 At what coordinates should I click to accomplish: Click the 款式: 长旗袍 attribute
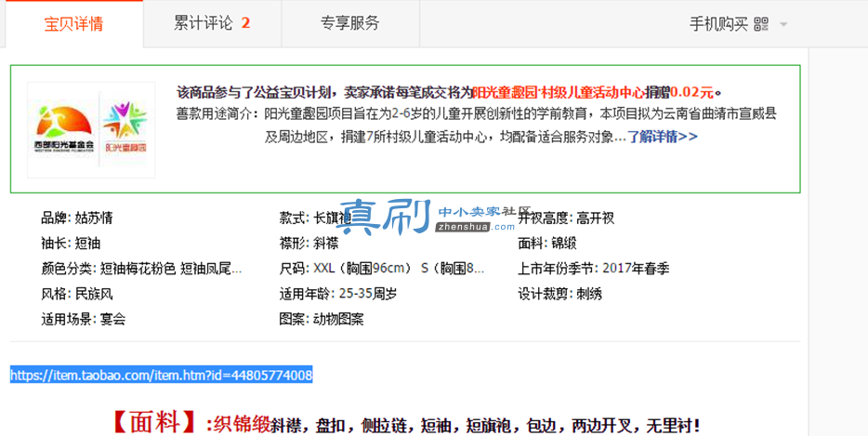point(315,218)
